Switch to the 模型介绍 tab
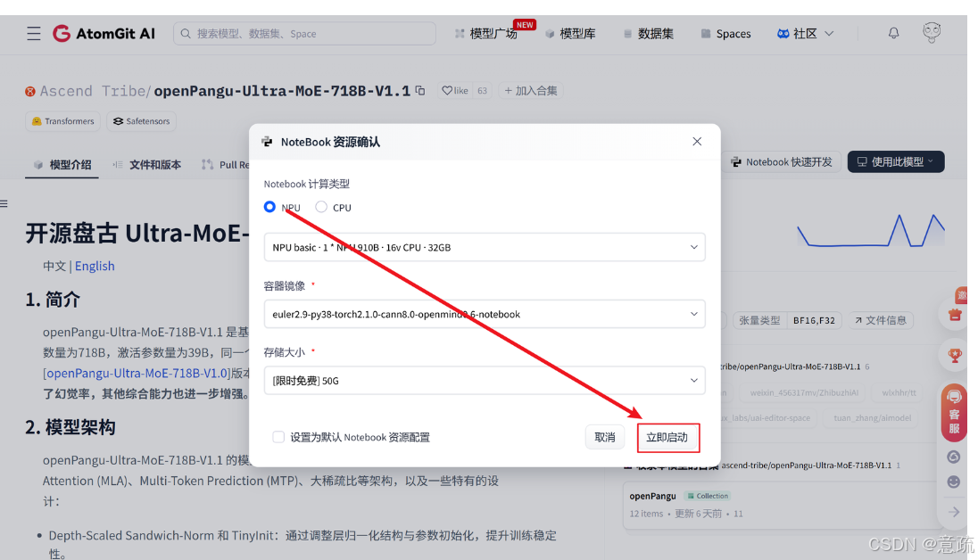 point(62,165)
